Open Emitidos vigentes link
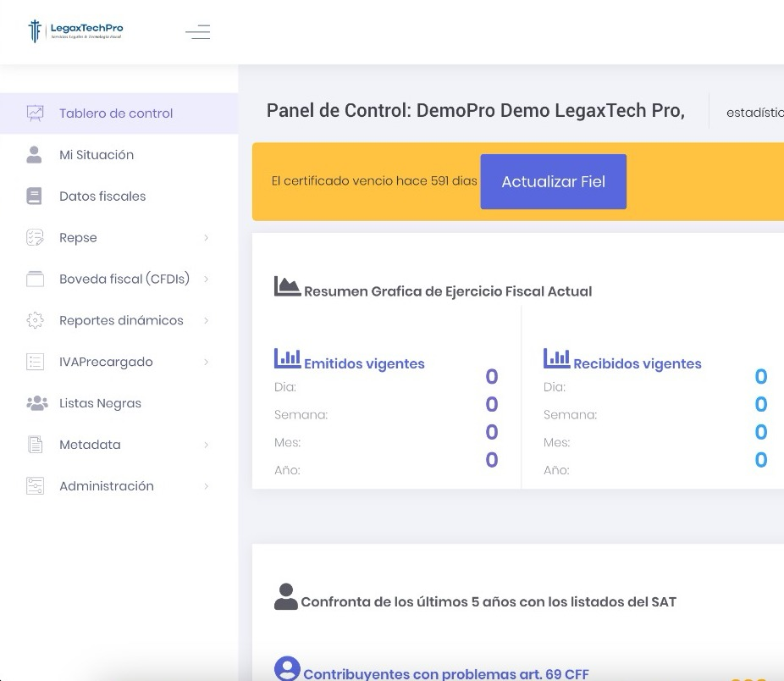Viewport: 784px width, 681px height. click(364, 364)
